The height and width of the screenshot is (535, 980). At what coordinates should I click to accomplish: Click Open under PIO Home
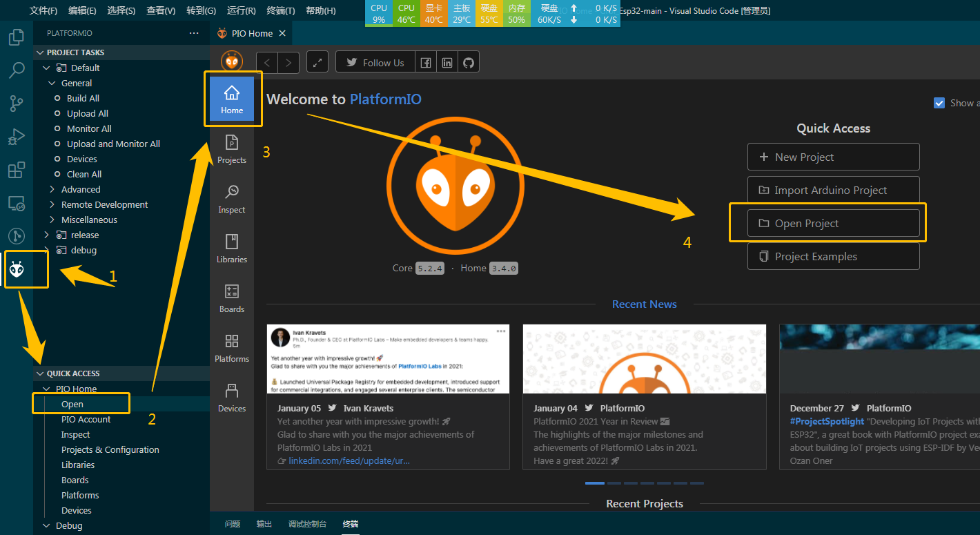[x=72, y=404]
